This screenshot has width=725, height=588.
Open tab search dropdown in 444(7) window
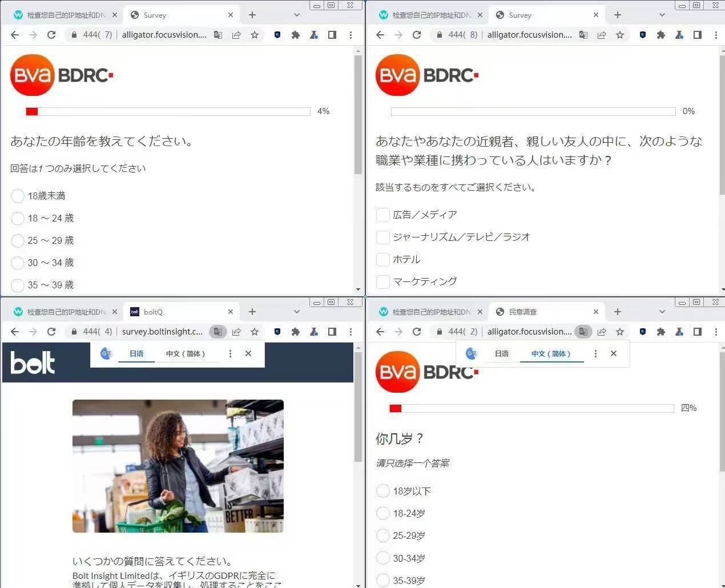click(x=297, y=15)
